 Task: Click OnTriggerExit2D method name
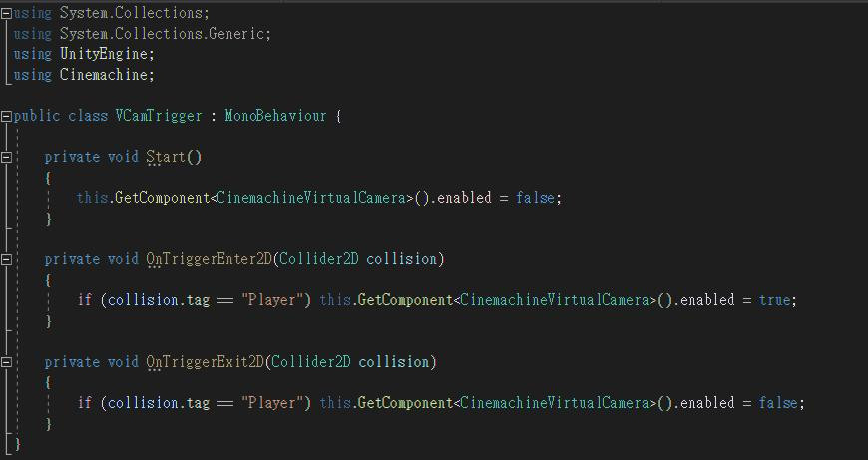pyautogui.click(x=206, y=362)
